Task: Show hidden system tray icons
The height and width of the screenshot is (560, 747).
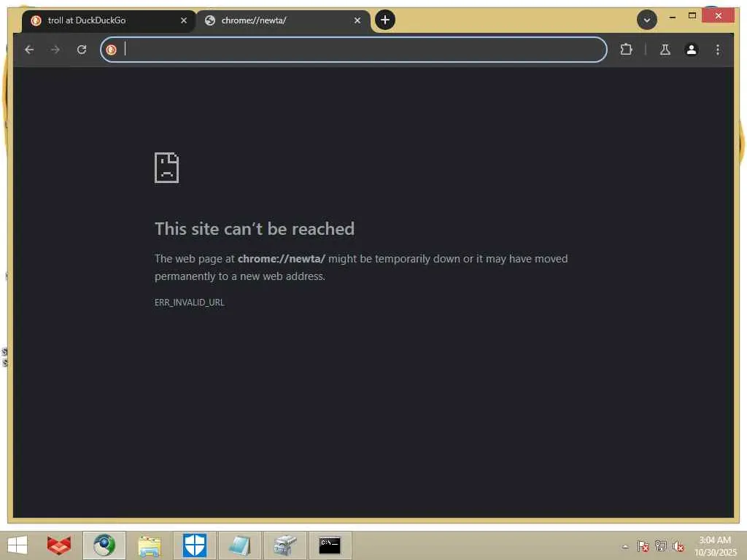Action: 625,546
